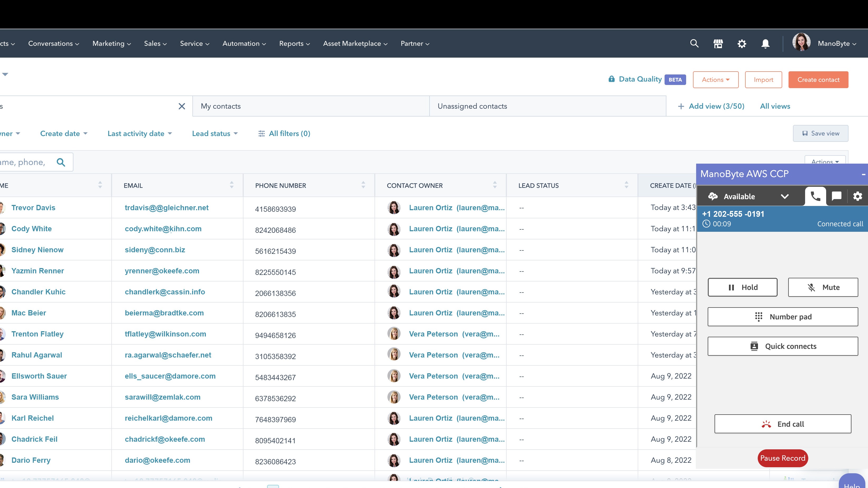Open the chat tab in AWS CCP widget
The image size is (868, 488).
tap(837, 196)
